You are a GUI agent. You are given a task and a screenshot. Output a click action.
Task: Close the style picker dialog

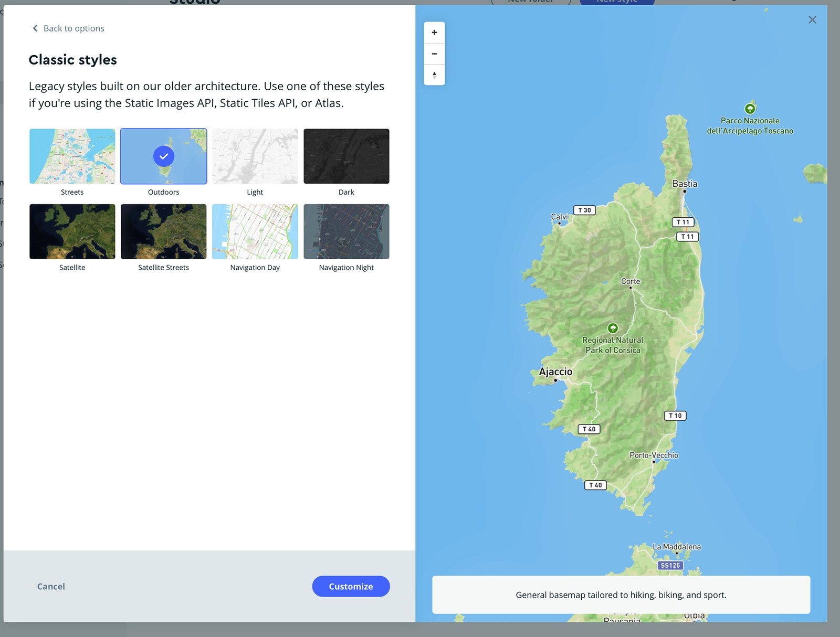[x=812, y=20]
